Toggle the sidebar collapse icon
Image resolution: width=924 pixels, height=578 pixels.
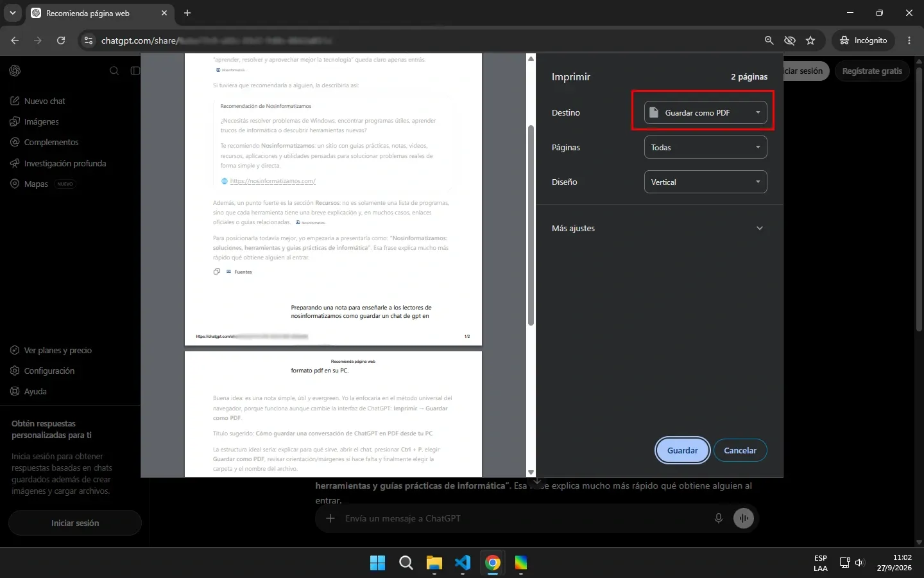coord(135,71)
